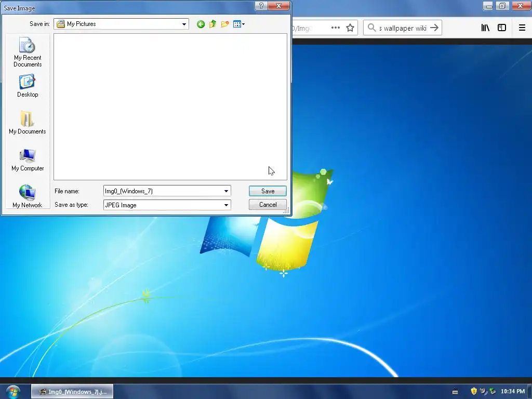Select Img0_(Windows_7) taskbar button
Viewport: 532px width, 399px height.
(x=72, y=392)
